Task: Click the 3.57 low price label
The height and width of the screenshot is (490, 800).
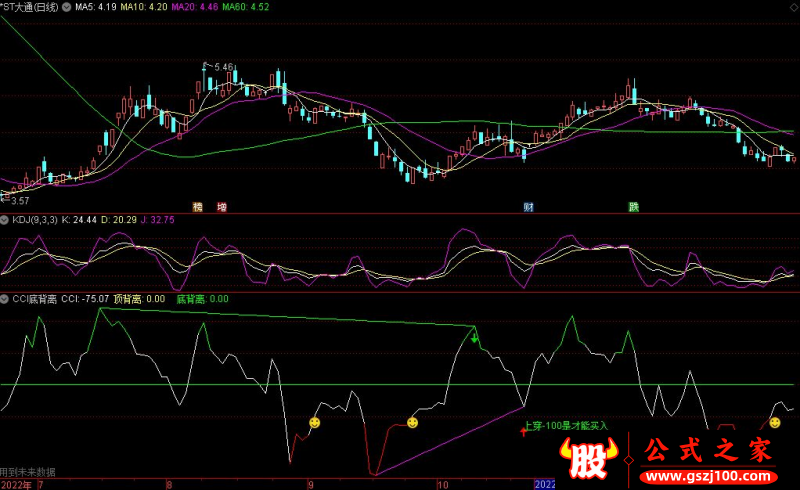Action: (20, 201)
